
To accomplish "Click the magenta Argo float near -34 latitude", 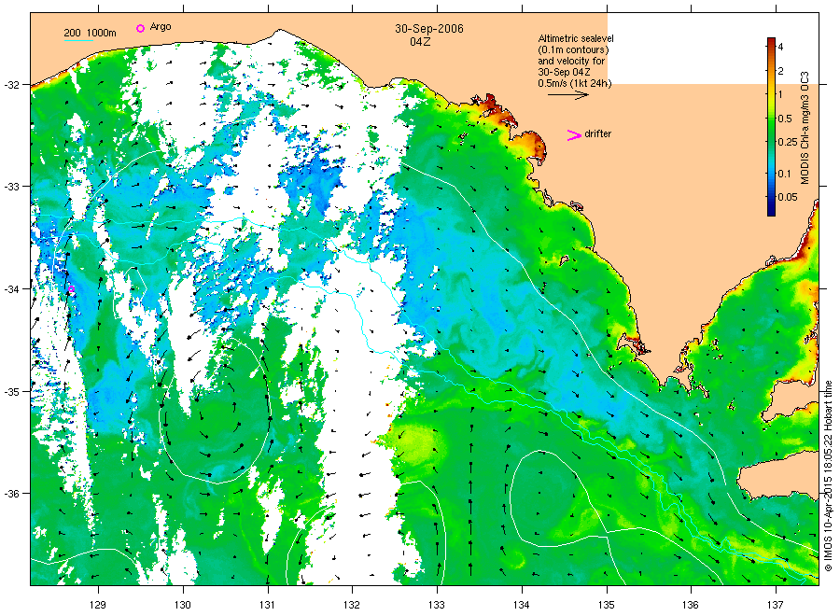I will pyautogui.click(x=71, y=289).
